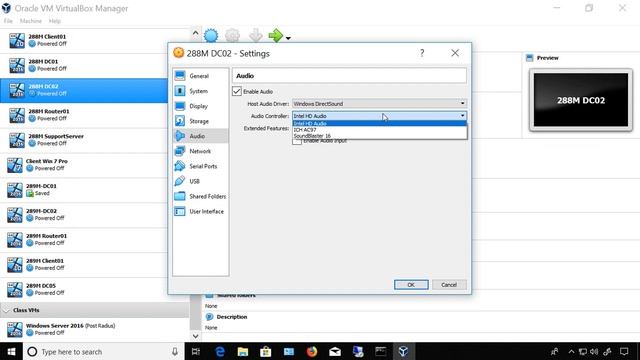Screen dimensions: 640x360
Task: Open Windows Start menu
Action: tap(11, 351)
